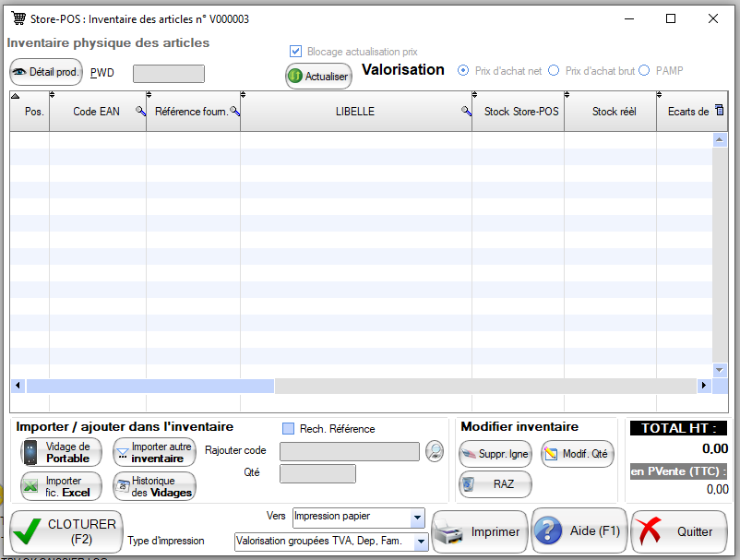Delete a line with Suppr. ligne
This screenshot has width=740, height=560.
coord(495,454)
